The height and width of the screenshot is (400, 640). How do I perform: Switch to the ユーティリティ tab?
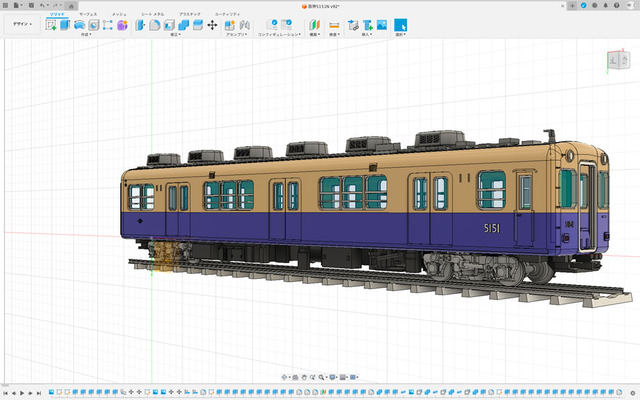click(x=228, y=14)
